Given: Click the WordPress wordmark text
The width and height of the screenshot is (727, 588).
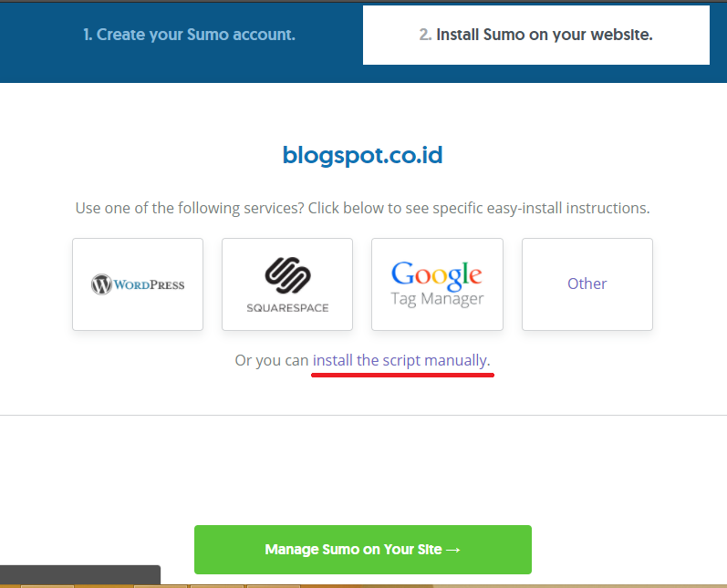Looking at the screenshot, I should point(150,284).
